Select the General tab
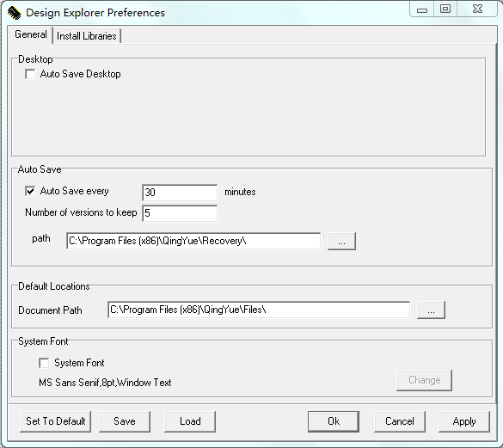The height and width of the screenshot is (448, 503). click(31, 34)
